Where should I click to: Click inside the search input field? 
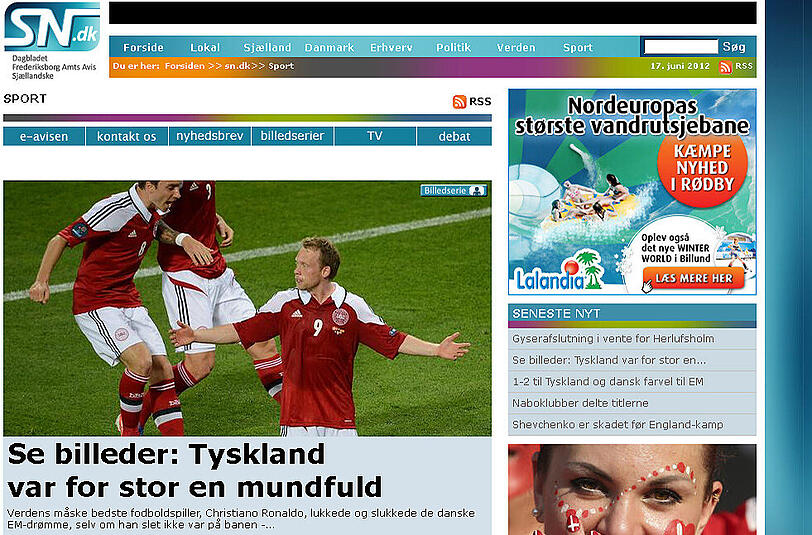(x=680, y=47)
